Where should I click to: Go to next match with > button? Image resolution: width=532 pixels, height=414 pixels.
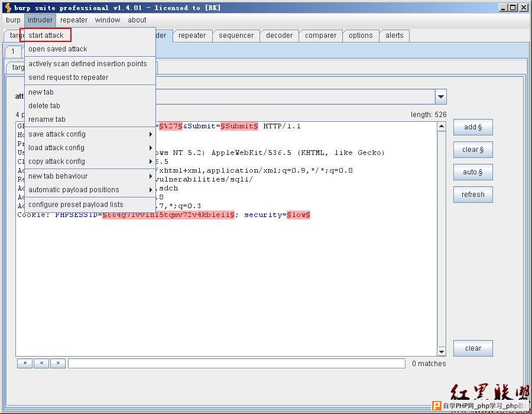pyautogui.click(x=58, y=364)
